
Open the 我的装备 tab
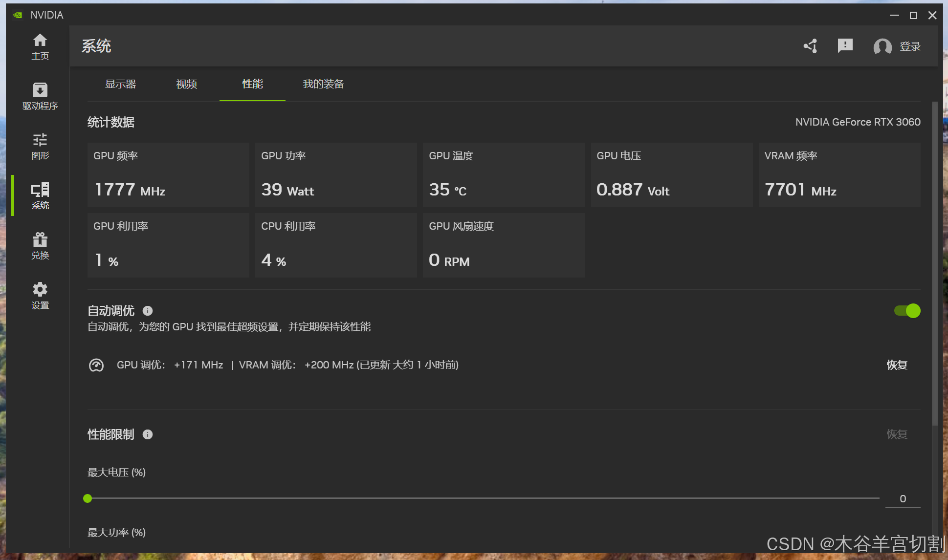(323, 84)
